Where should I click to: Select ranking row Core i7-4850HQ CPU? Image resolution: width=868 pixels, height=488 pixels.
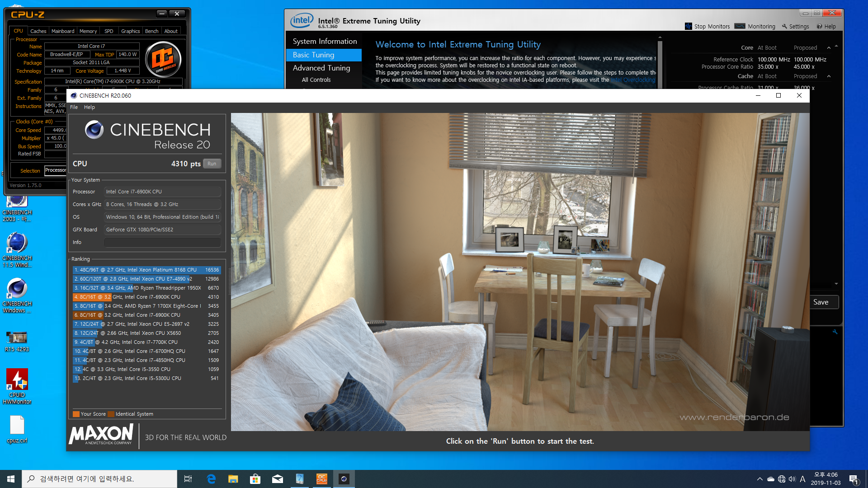click(146, 360)
